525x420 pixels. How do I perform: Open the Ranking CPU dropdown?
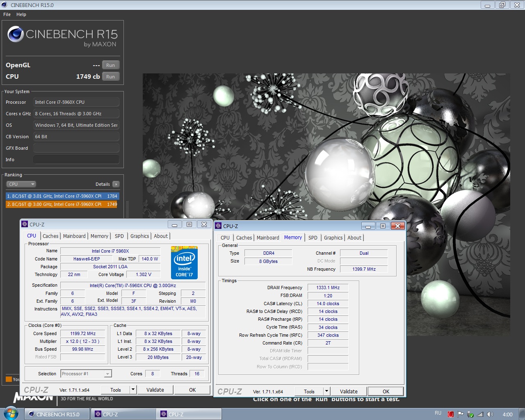click(x=21, y=184)
